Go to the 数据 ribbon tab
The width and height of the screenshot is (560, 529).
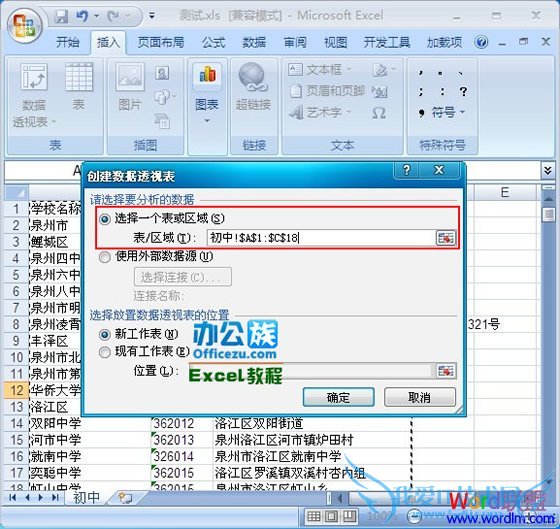click(x=254, y=43)
